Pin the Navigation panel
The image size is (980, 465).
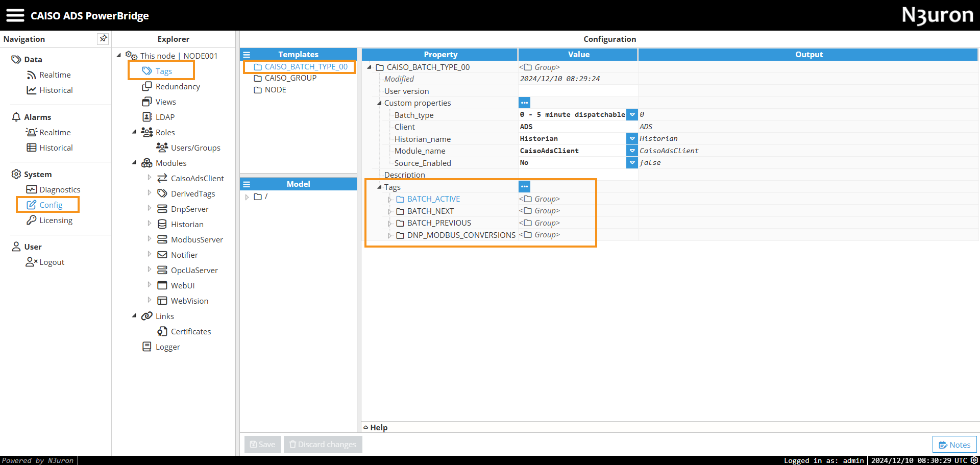click(103, 38)
